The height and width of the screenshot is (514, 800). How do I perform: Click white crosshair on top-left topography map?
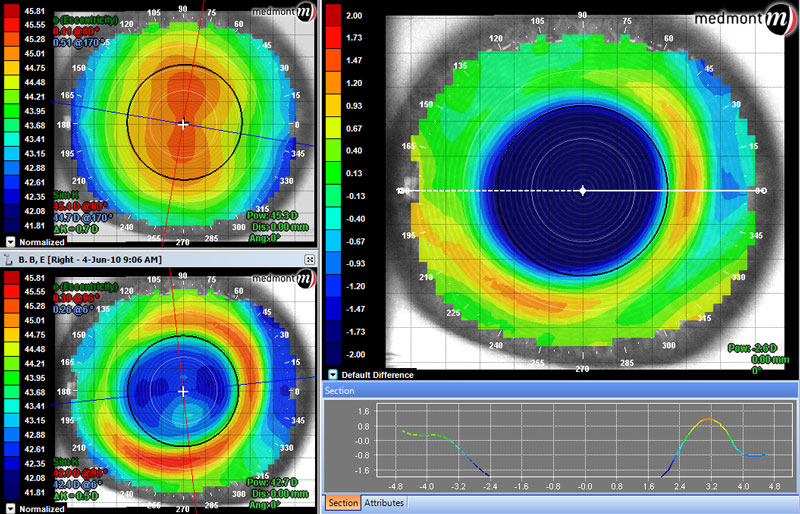tap(183, 124)
